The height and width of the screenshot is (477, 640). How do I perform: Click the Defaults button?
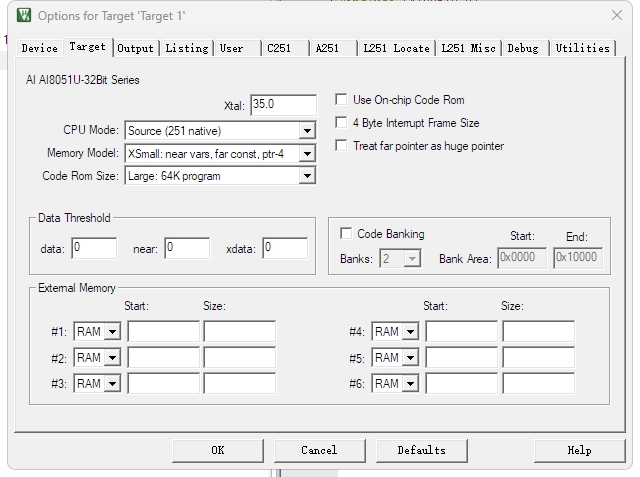tap(421, 450)
